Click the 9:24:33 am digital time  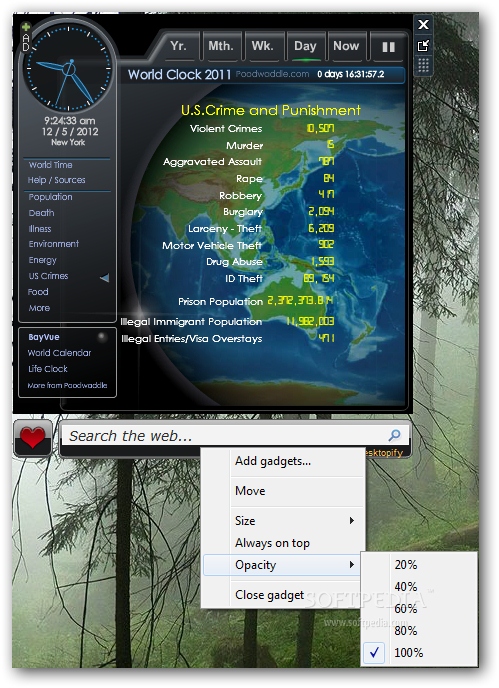click(x=69, y=121)
